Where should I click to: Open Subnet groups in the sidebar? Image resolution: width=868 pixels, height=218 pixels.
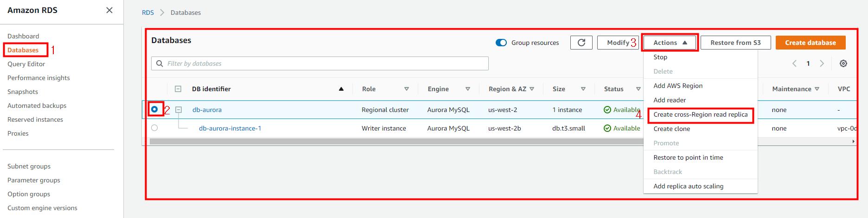tap(29, 166)
